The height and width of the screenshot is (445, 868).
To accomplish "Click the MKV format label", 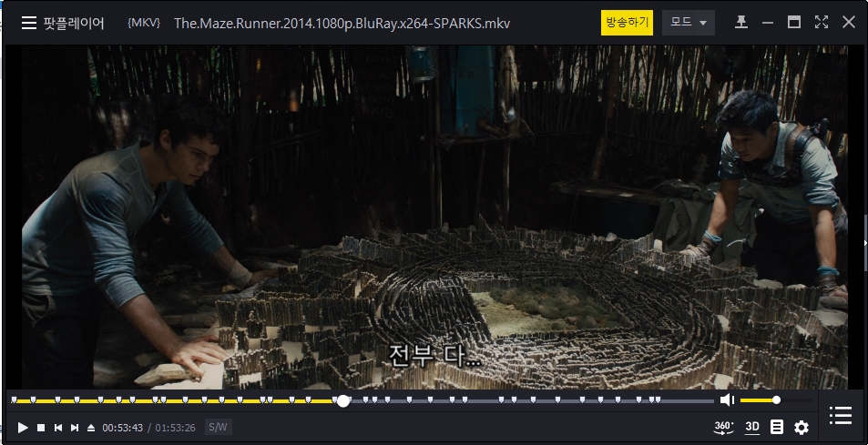I will (x=144, y=24).
